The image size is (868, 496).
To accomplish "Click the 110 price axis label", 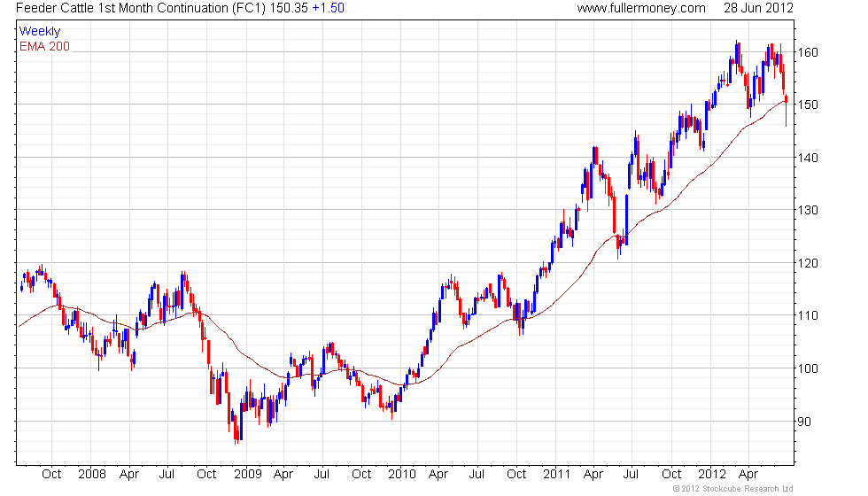I will (808, 315).
